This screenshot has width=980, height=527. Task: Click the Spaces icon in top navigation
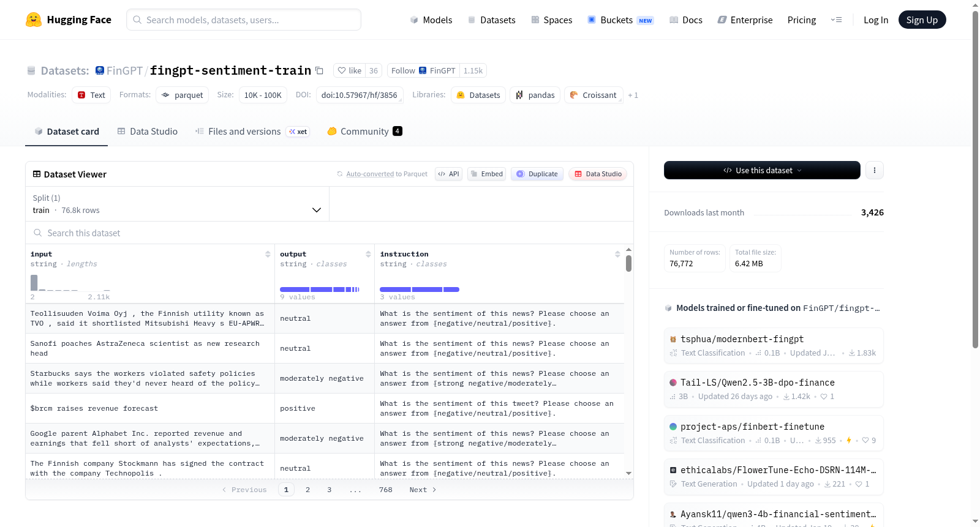[x=535, y=20]
